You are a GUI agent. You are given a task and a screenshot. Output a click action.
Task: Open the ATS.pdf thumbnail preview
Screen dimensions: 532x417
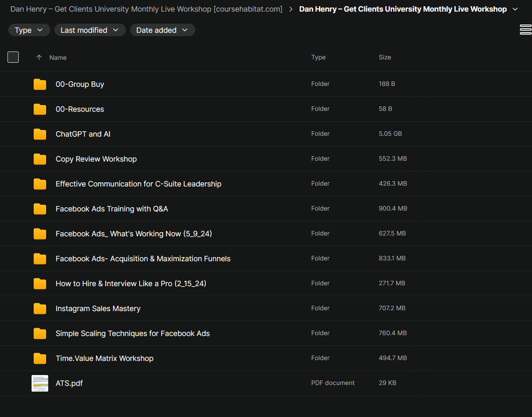(40, 383)
